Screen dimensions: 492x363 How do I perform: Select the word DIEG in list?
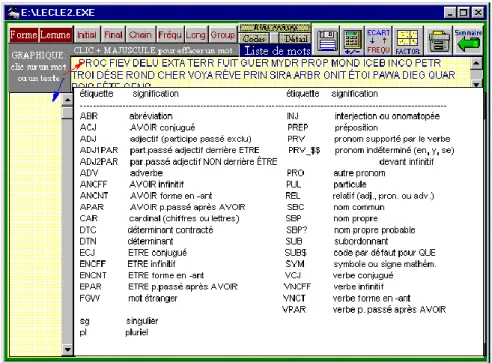click(x=414, y=75)
